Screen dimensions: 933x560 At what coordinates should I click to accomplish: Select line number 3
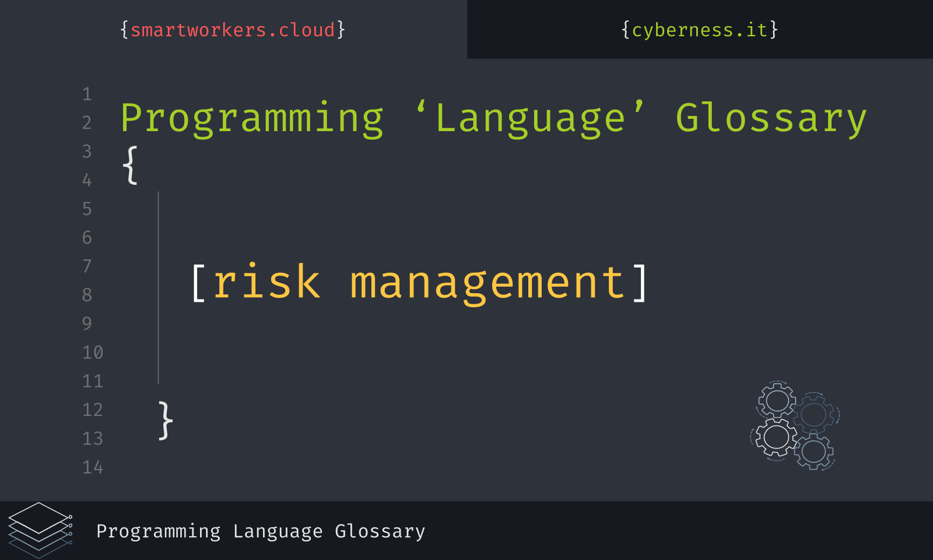pyautogui.click(x=87, y=151)
